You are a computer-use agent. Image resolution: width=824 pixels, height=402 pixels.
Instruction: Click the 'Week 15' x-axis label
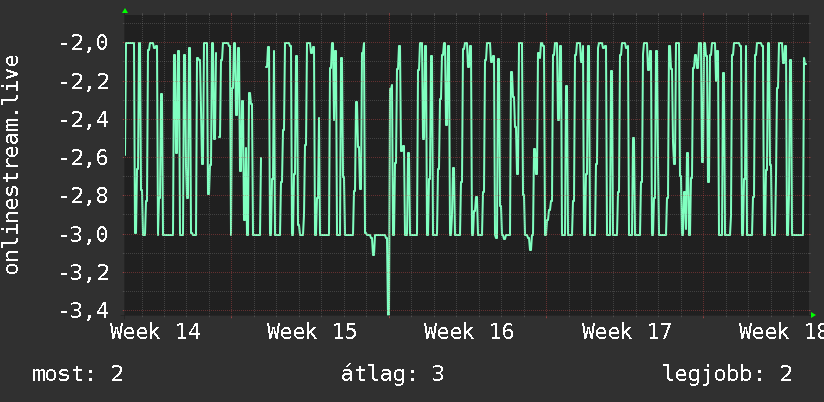click(312, 332)
